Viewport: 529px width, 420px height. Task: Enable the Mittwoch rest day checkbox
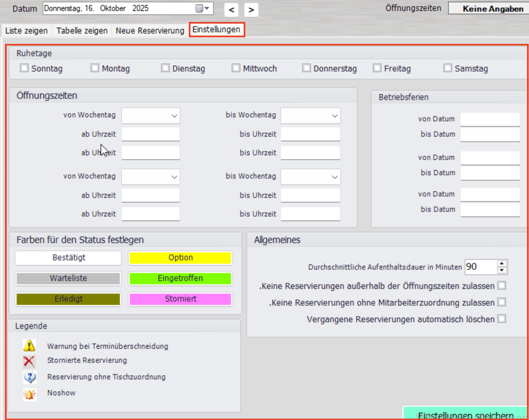click(x=236, y=68)
